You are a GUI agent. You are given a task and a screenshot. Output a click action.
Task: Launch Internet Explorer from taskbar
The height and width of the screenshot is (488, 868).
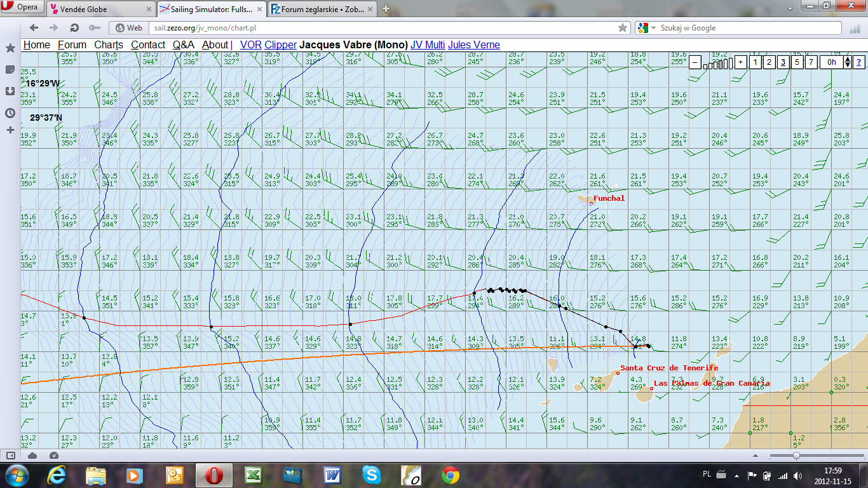57,475
